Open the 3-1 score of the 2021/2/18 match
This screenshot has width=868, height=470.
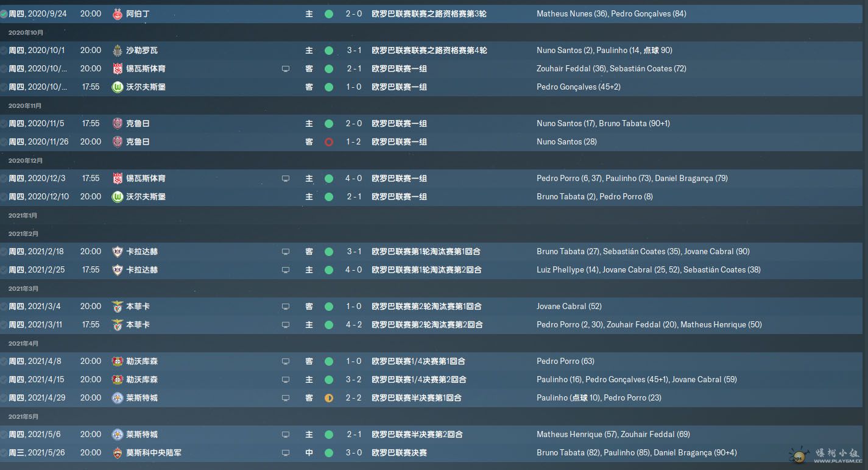click(x=354, y=251)
